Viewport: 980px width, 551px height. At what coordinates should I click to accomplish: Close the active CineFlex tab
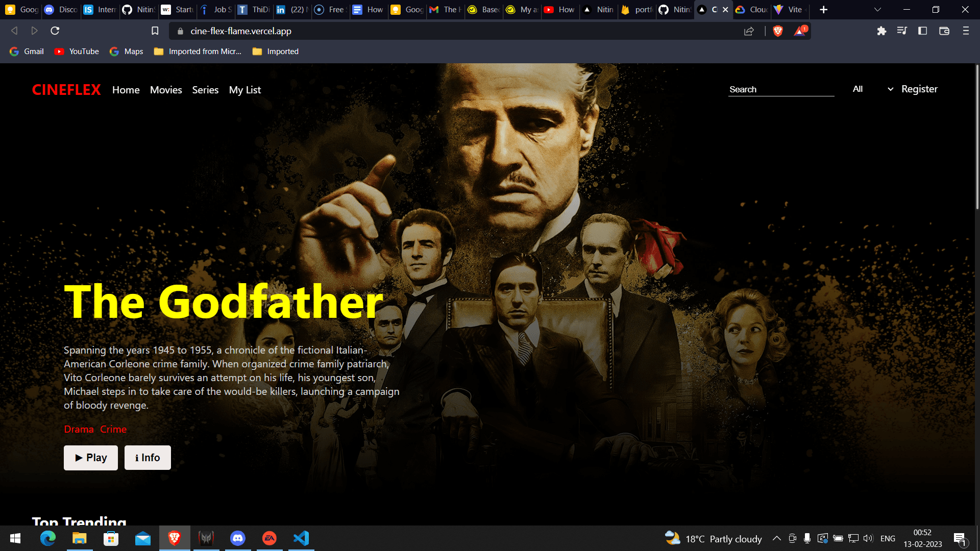click(x=725, y=10)
